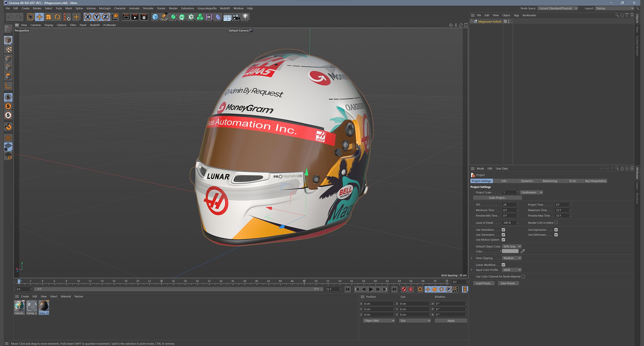The width and height of the screenshot is (644, 346).
Task: Toggle Use Expression checkbox
Action: 556,230
